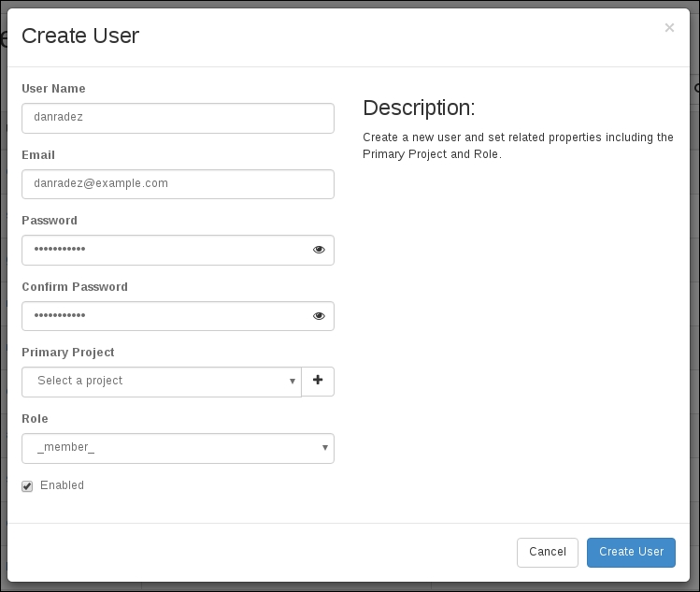Expand the Role dropdown showing _member_

[x=178, y=448]
